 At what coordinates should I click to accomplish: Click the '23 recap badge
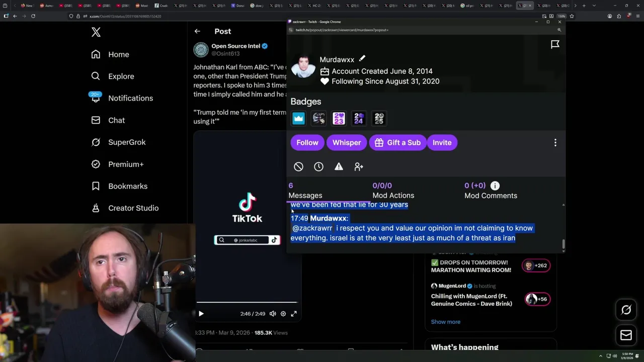coord(339,118)
